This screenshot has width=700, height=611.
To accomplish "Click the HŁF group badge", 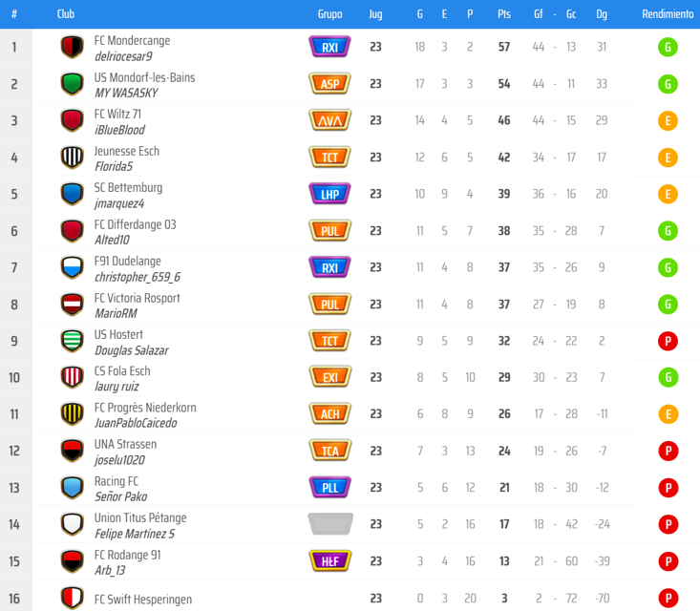I will [329, 561].
